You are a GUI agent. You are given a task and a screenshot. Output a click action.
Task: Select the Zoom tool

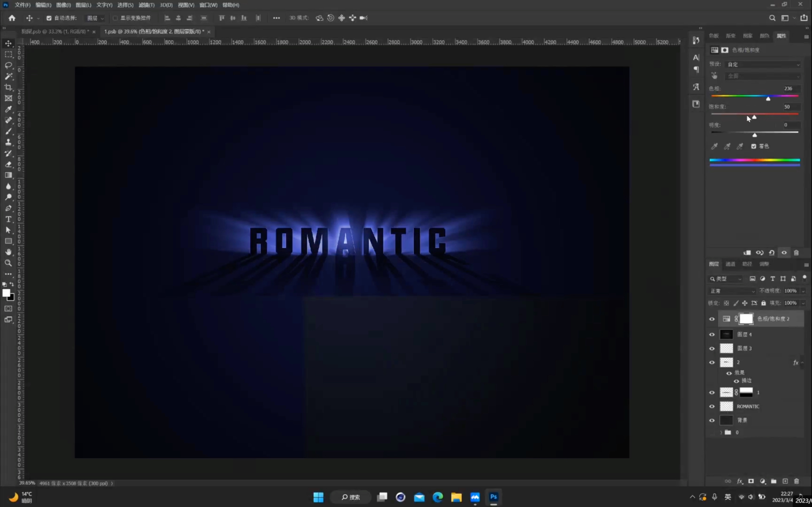[x=8, y=263]
